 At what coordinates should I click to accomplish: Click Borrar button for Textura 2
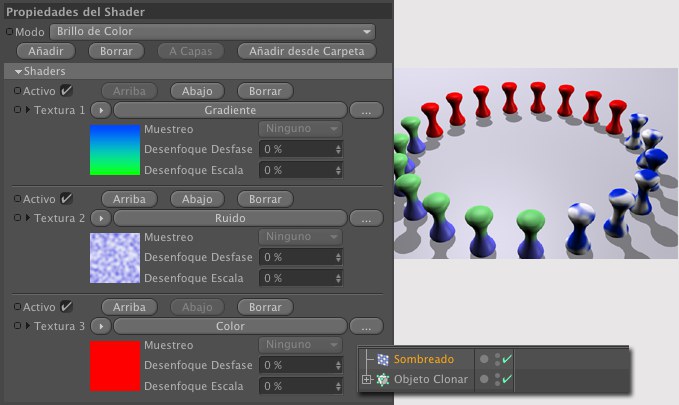pyautogui.click(x=265, y=199)
